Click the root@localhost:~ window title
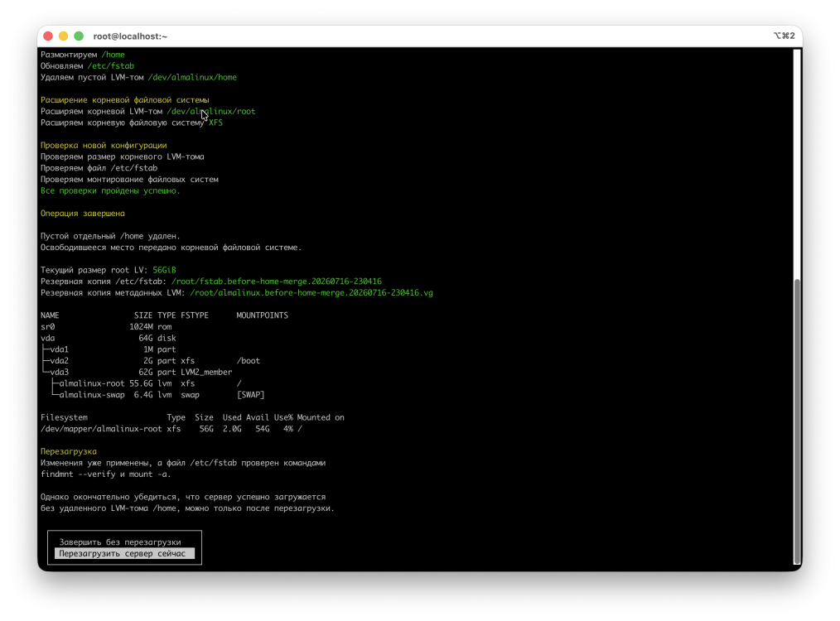Viewport: 840px width, 621px height. pyautogui.click(x=130, y=36)
